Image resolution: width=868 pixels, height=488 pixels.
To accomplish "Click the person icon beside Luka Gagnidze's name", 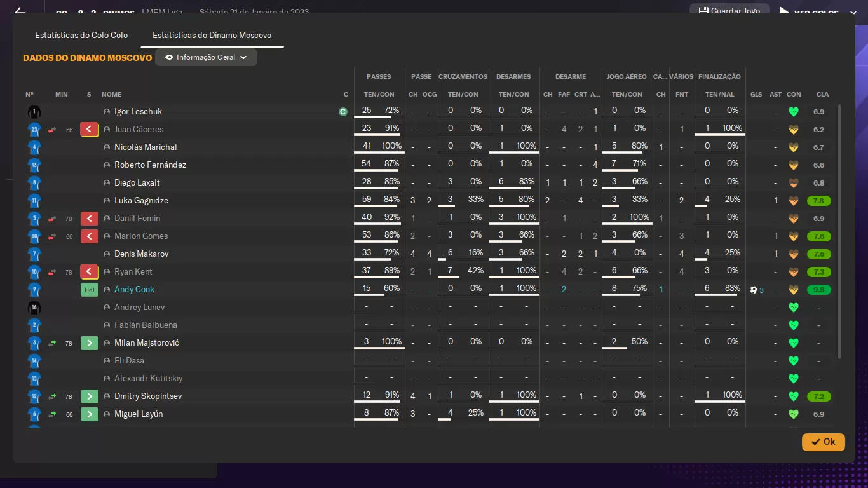I will (107, 201).
